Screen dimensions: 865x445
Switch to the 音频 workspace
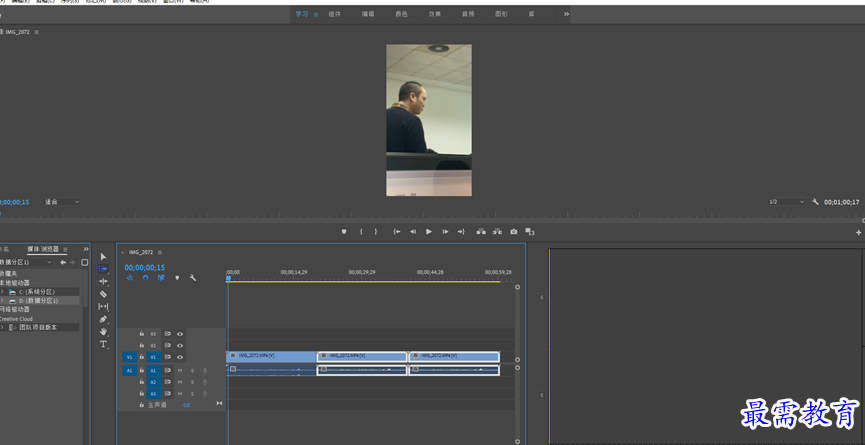468,14
